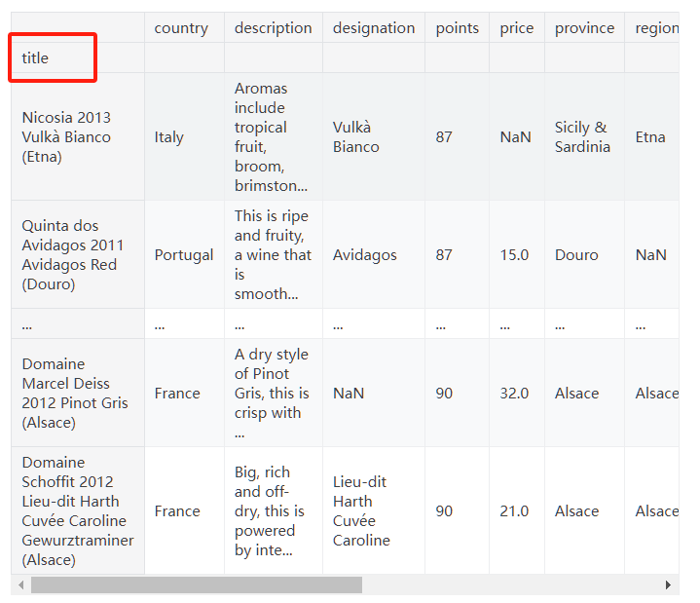Select the Nicosia 2013 Vulkà Bianco row
This screenshot has width=700, height=603.
[x=67, y=137]
